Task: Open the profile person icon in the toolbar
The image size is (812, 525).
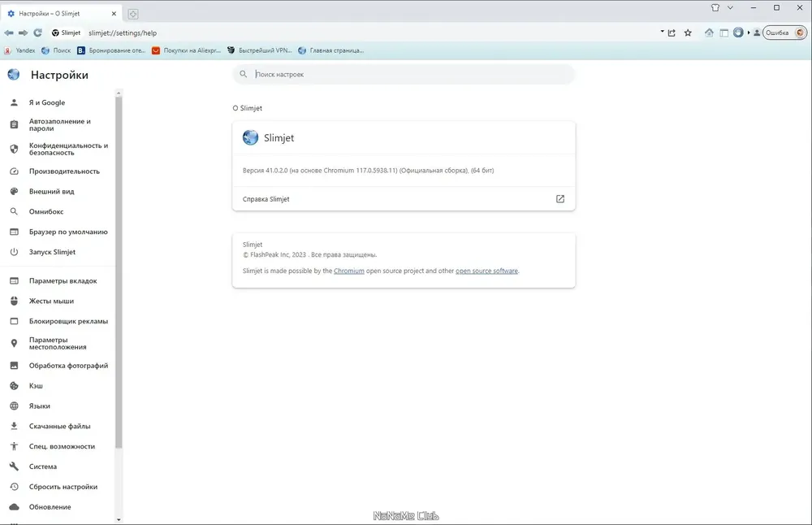Action: click(757, 33)
